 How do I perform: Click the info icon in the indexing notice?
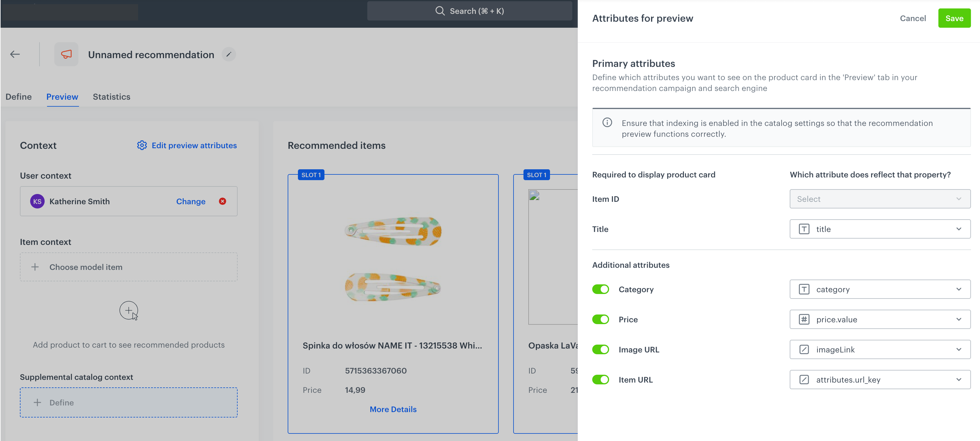pos(607,122)
